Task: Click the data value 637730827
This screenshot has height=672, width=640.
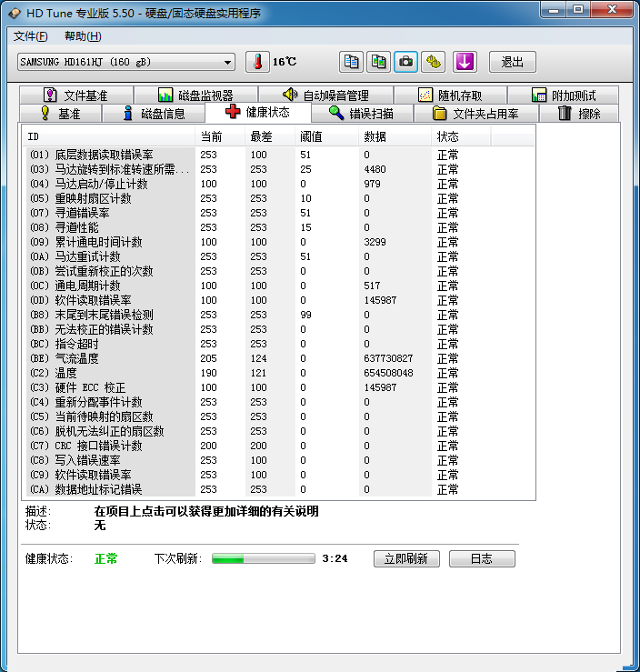Action: point(388,358)
